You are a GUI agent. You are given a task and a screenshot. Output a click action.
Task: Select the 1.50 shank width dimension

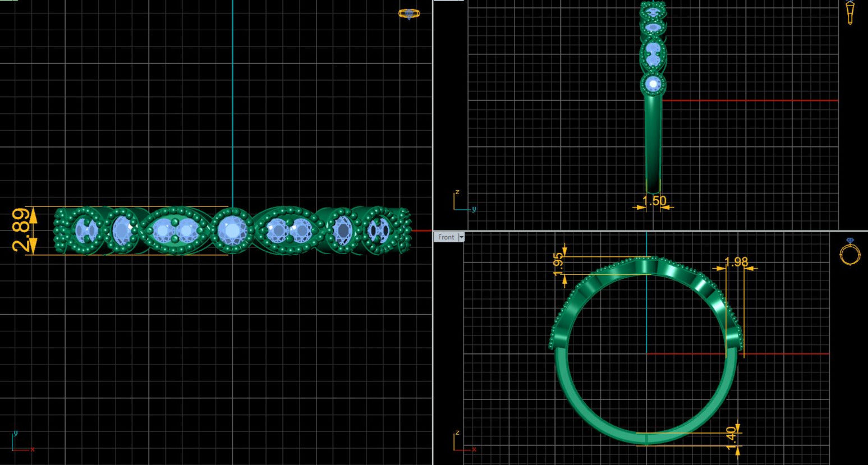tap(654, 201)
